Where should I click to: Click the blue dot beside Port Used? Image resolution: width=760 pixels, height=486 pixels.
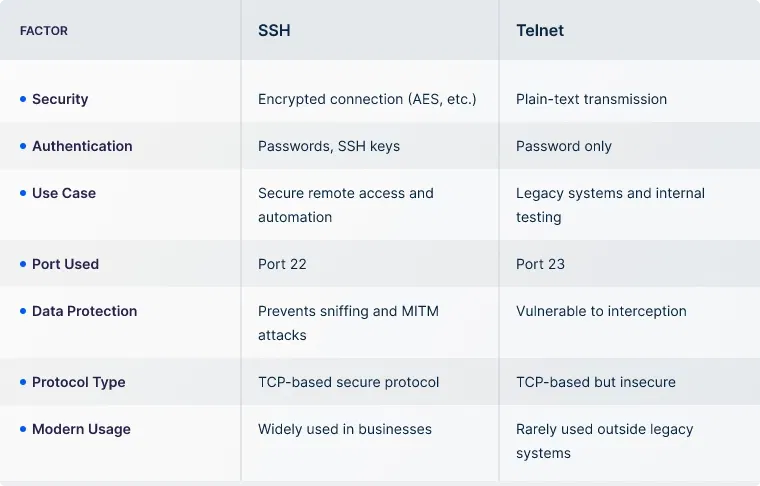(x=23, y=264)
